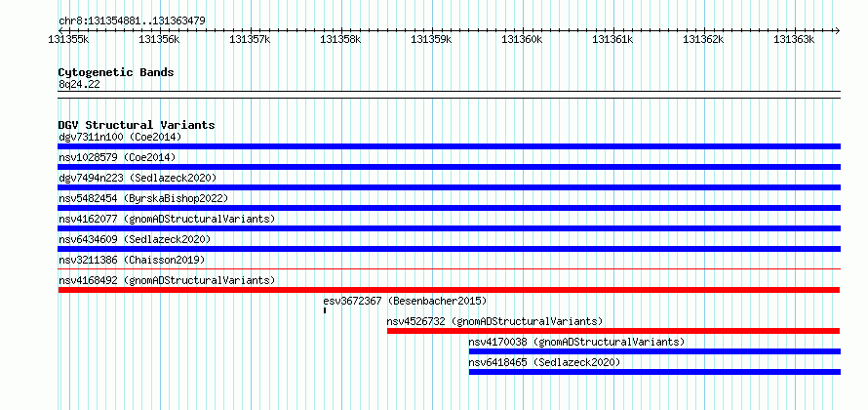The height and width of the screenshot is (410, 868).
Task: Open nsv3211386 (Chaisson2019) variant label
Action: [x=132, y=260]
